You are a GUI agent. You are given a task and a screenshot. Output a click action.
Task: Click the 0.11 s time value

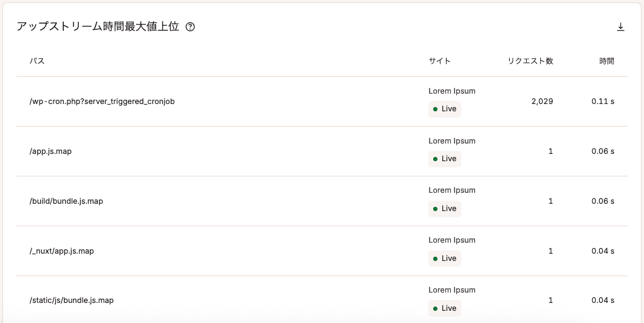click(603, 102)
